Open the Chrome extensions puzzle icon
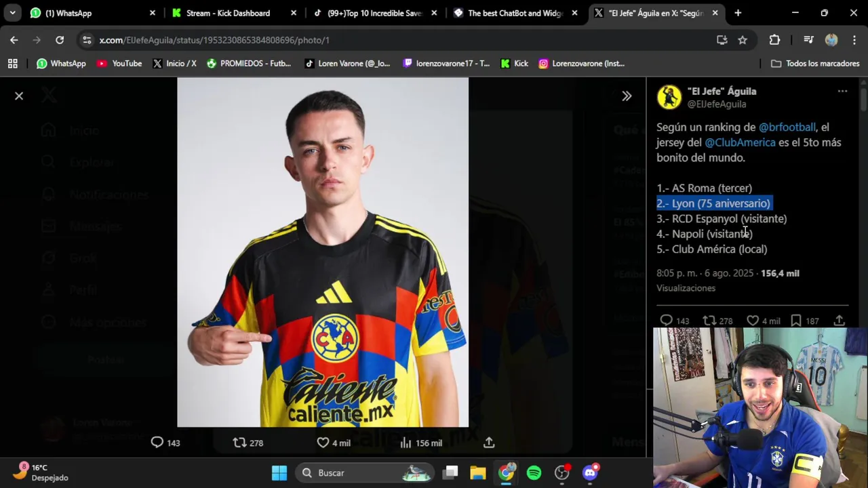This screenshot has height=488, width=868. coord(774,40)
